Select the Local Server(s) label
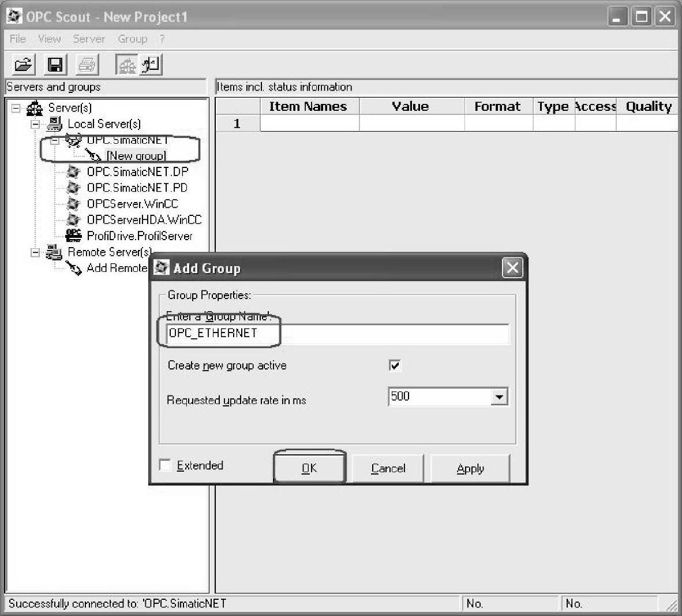682x616 pixels. click(104, 124)
